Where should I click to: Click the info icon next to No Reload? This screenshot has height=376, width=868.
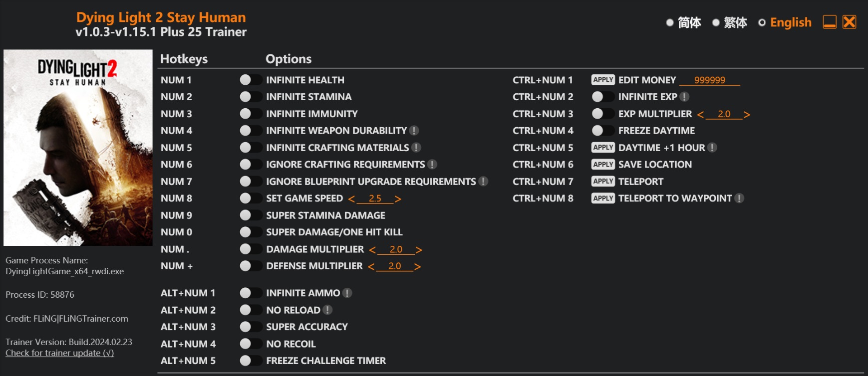point(327,310)
